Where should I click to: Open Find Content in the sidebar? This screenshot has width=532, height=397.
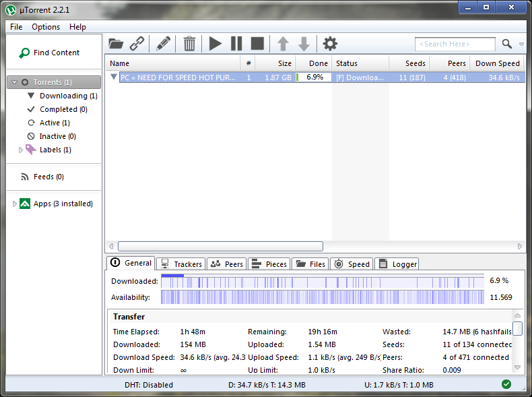[50, 53]
